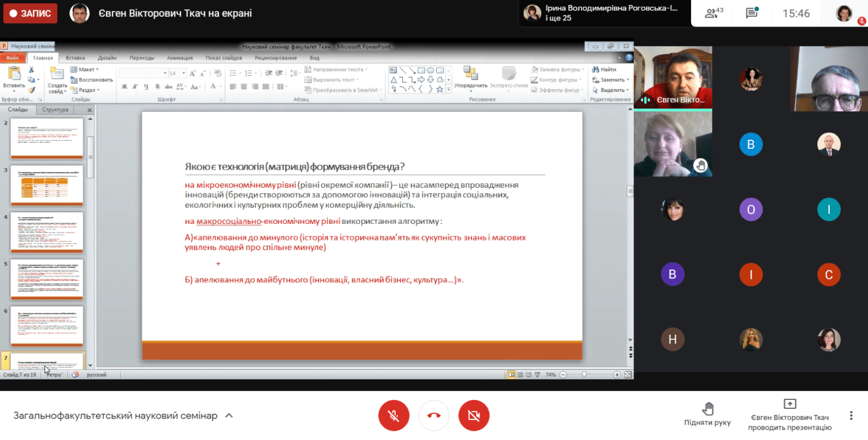Open the font name dropdown

pos(165,73)
